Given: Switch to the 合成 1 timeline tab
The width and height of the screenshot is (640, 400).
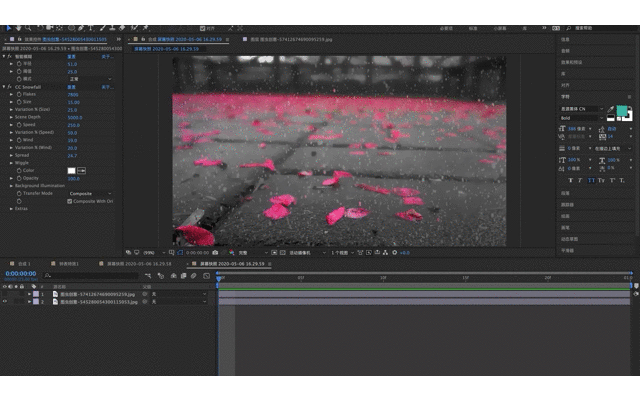Looking at the screenshot, I should pos(24,264).
